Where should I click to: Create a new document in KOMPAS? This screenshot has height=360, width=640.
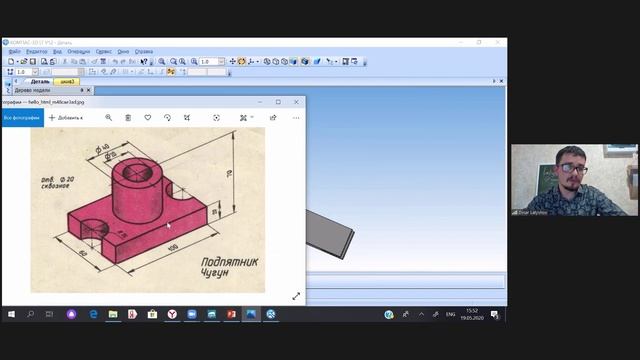[11, 62]
